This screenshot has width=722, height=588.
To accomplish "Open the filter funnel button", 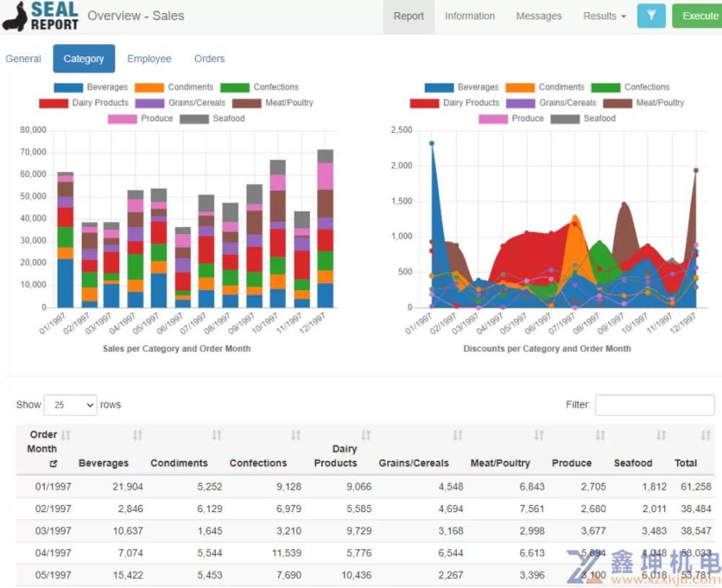I will [x=651, y=16].
